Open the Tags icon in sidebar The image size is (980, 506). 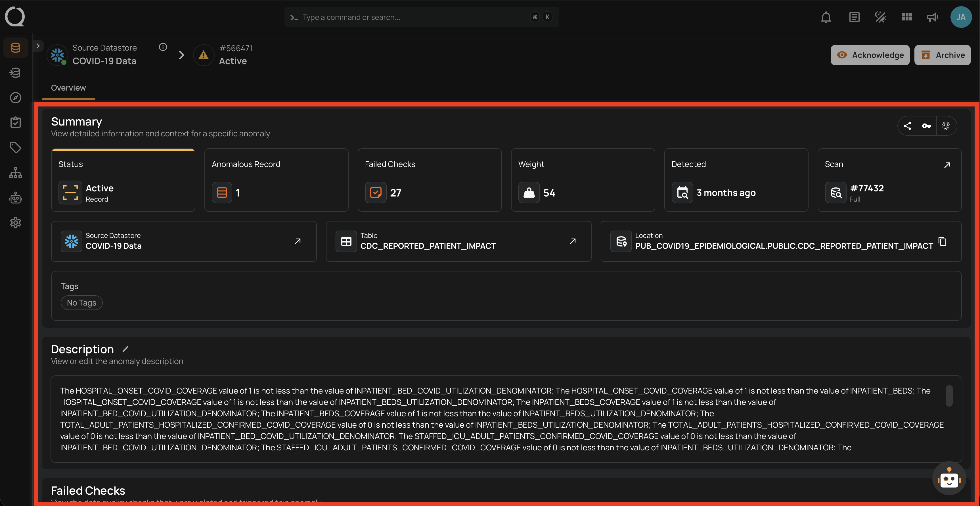16,147
